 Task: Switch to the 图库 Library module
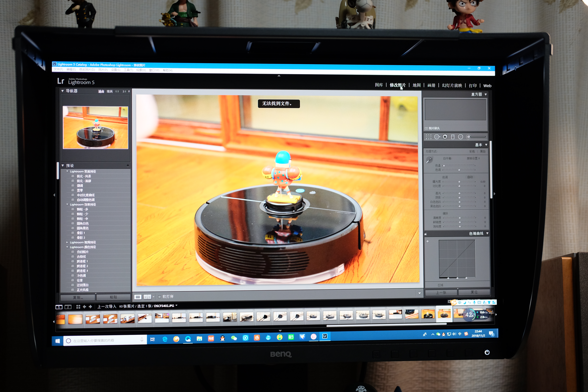379,85
